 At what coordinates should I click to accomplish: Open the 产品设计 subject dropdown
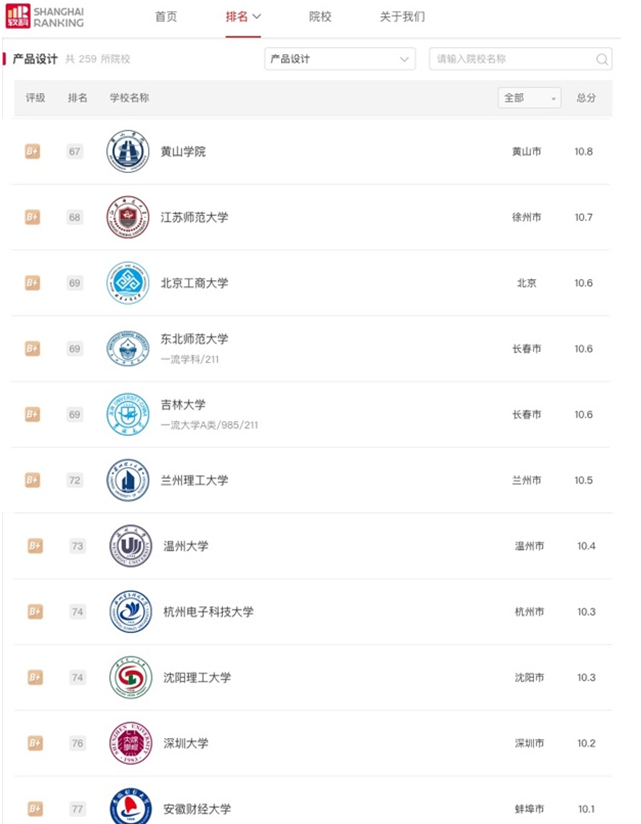pyautogui.click(x=340, y=59)
